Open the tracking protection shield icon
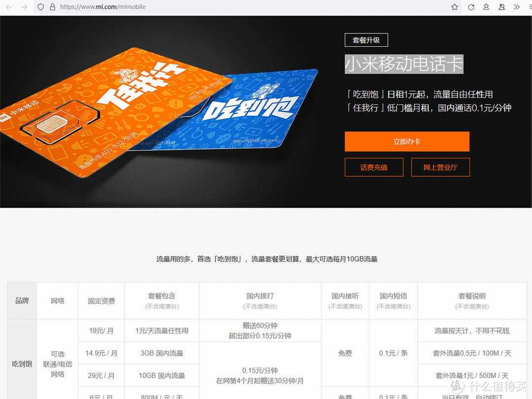This screenshot has width=532, height=399. 40,7
